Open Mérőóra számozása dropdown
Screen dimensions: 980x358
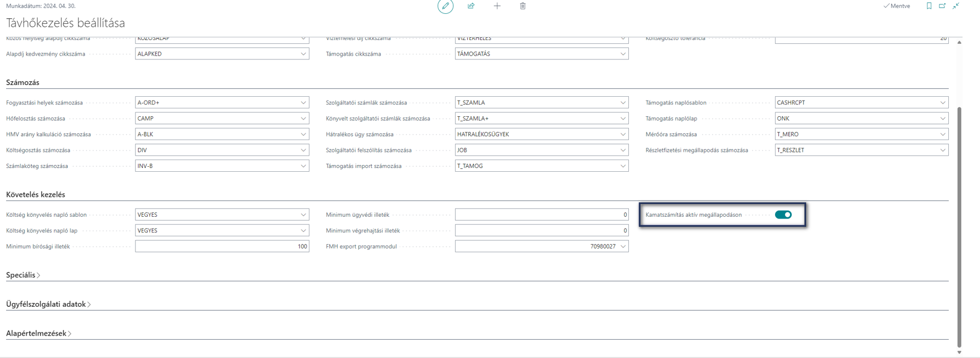point(943,135)
